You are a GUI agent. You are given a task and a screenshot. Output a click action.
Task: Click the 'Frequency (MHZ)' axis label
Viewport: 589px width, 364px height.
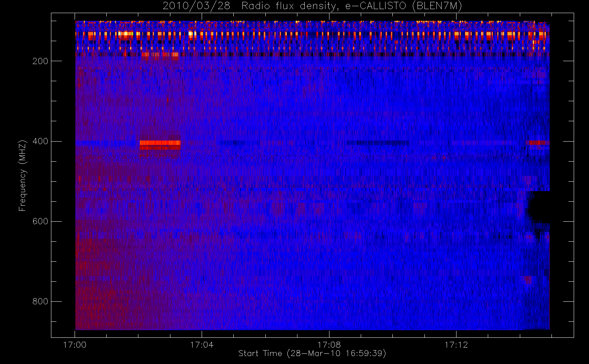point(22,175)
